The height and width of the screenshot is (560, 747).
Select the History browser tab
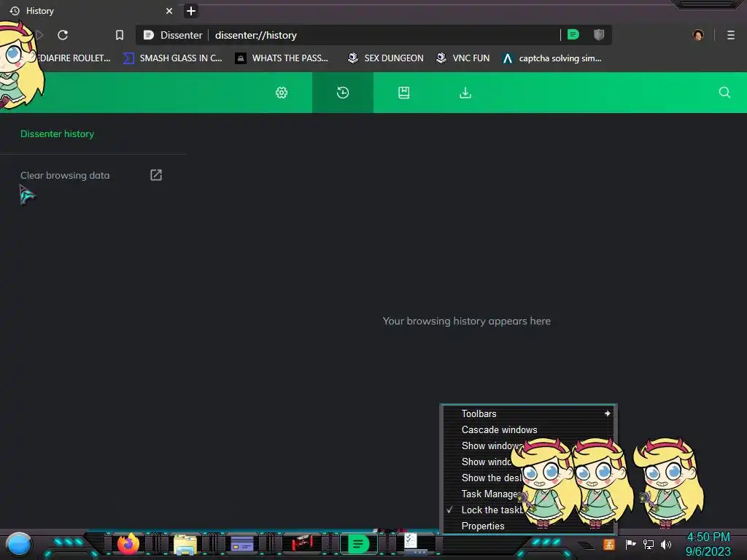[90, 11]
